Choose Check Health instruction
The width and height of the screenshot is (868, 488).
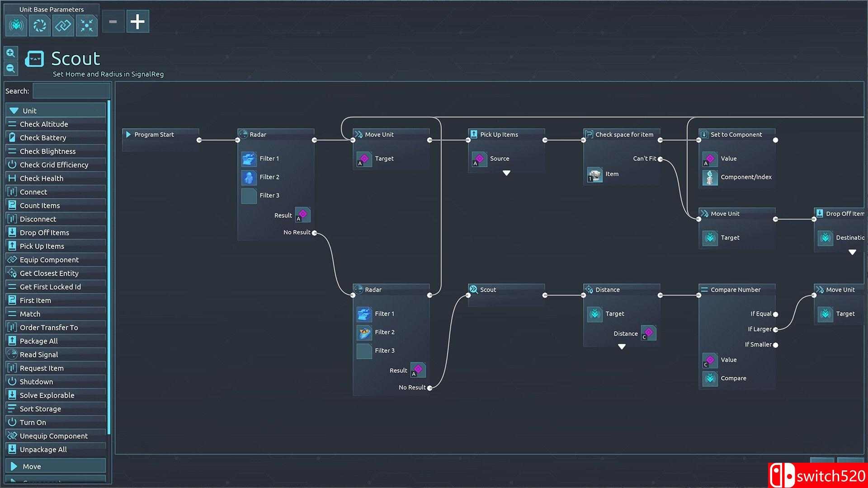point(56,178)
